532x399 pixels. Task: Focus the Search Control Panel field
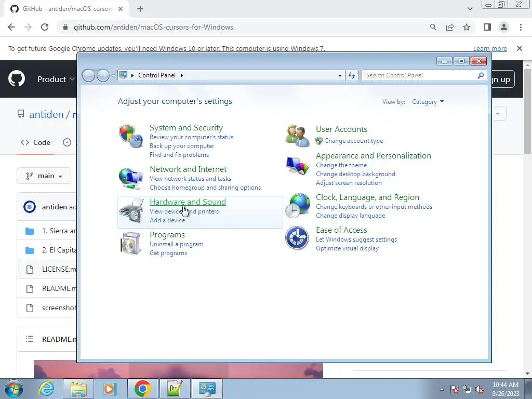(x=420, y=75)
